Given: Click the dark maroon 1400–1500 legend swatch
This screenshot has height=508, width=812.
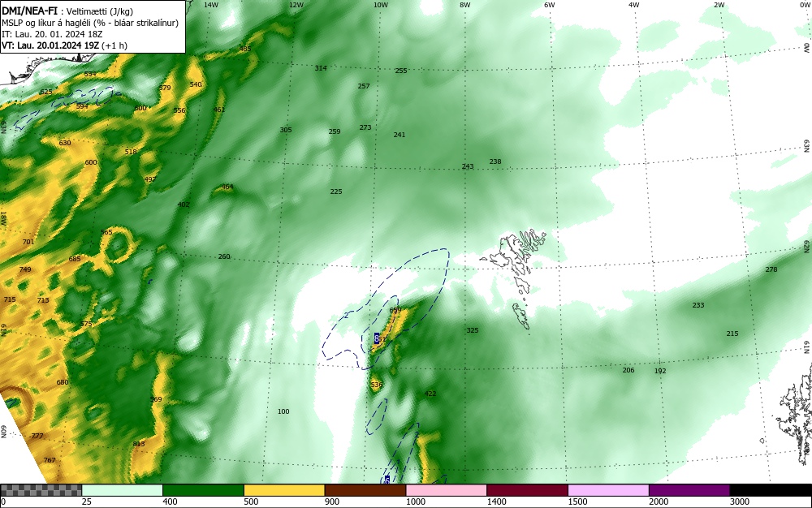Looking at the screenshot, I should tap(527, 490).
